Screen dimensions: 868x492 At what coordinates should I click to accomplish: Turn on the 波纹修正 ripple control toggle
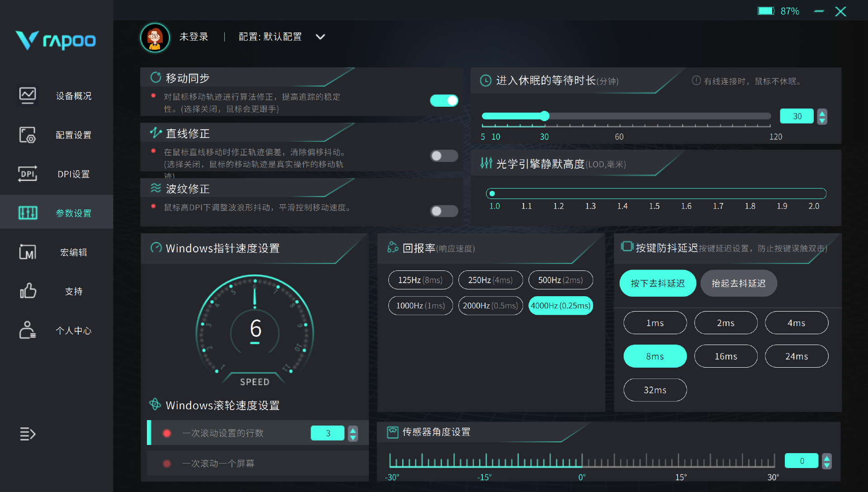pyautogui.click(x=444, y=211)
